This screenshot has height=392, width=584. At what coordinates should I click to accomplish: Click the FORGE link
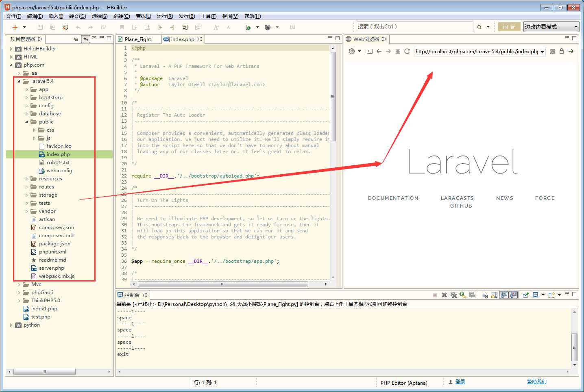(545, 198)
